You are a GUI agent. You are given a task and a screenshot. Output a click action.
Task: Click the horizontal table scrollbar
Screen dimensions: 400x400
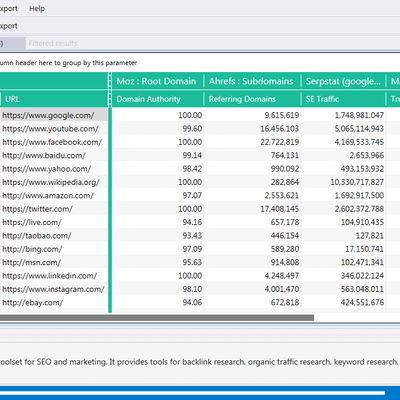tap(157, 318)
